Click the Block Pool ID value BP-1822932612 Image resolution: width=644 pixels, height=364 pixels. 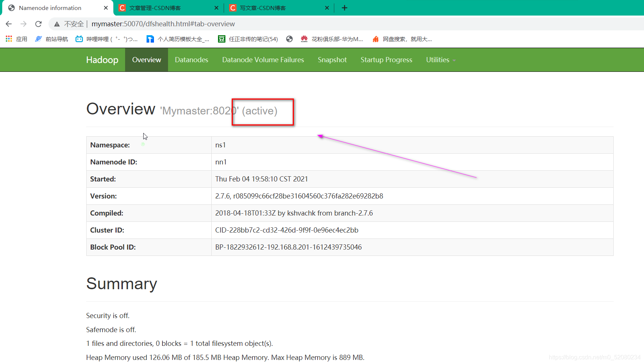tap(288, 247)
